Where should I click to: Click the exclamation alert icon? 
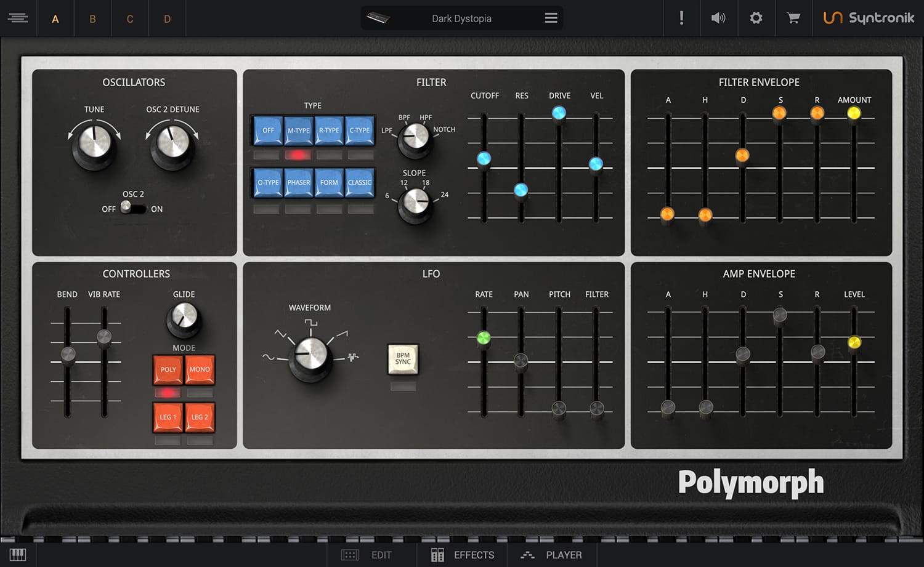681,18
